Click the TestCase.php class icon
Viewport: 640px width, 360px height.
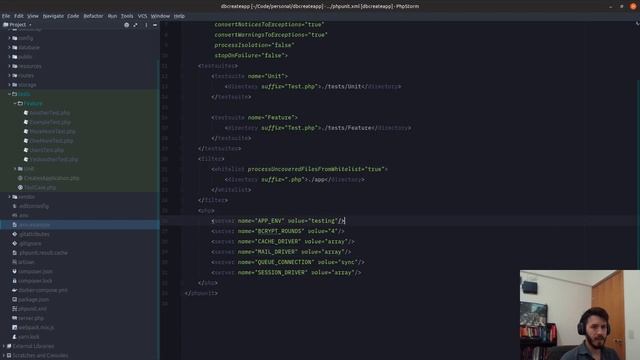coord(20,188)
